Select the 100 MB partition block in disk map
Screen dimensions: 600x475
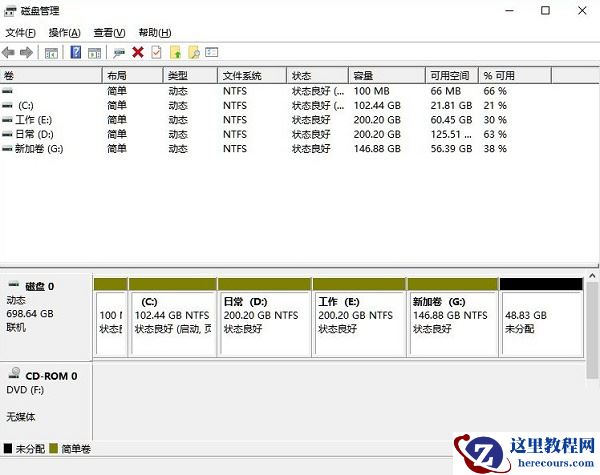(x=111, y=317)
